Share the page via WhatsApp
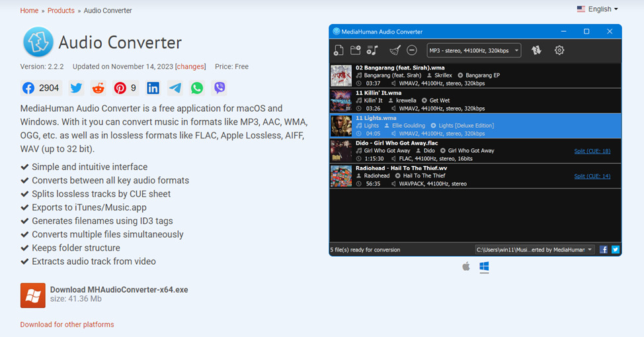The height and width of the screenshot is (337, 644). coord(197,88)
